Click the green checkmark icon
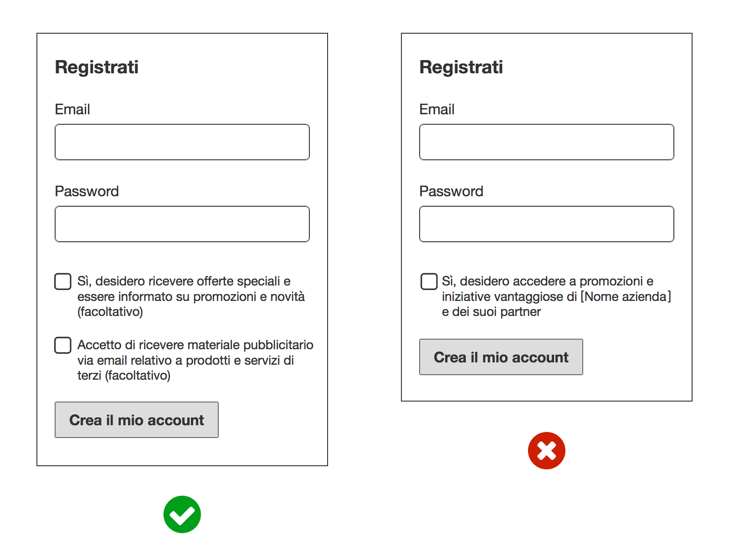This screenshot has height=560, width=729. click(x=182, y=514)
